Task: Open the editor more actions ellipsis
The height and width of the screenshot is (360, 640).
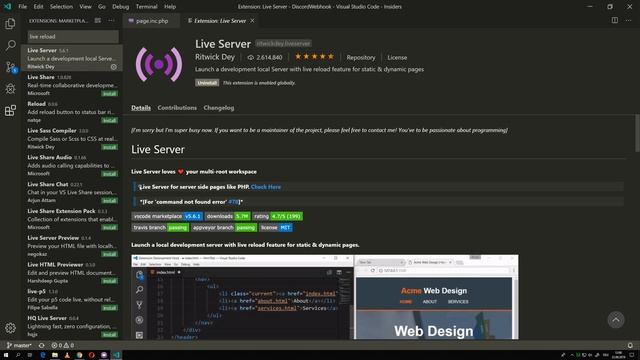Action: click(x=628, y=20)
